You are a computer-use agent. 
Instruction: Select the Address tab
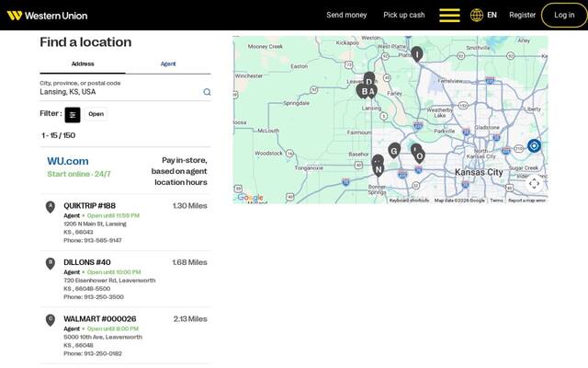coord(83,63)
